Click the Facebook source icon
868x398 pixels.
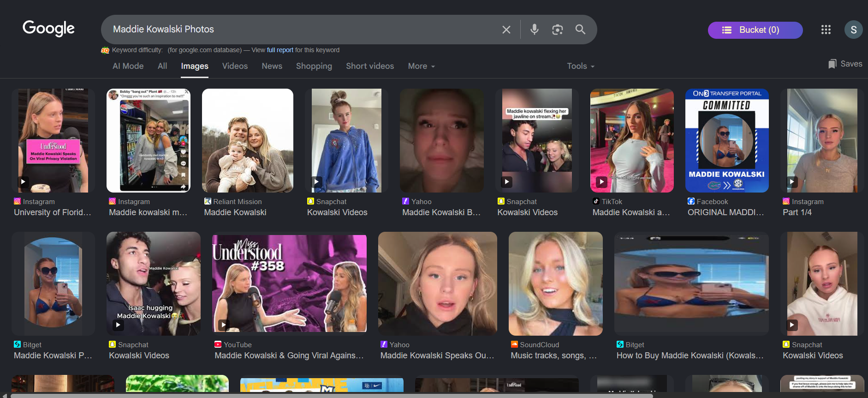click(x=691, y=201)
